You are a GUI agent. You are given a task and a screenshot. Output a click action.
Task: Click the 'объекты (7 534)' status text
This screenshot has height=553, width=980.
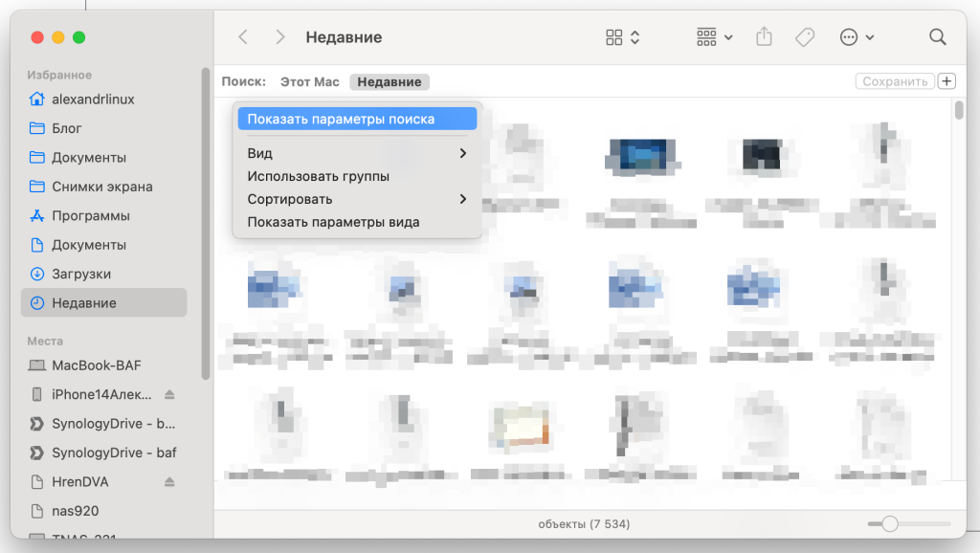[x=584, y=523]
